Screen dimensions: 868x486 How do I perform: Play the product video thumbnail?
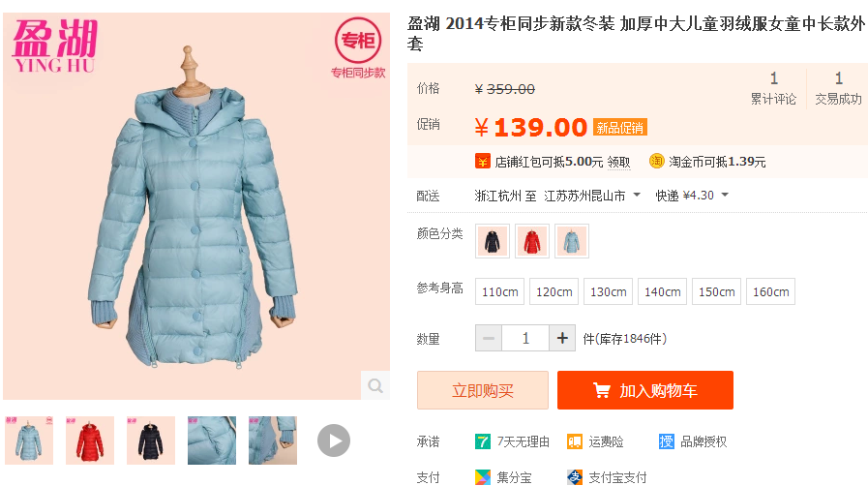point(333,440)
